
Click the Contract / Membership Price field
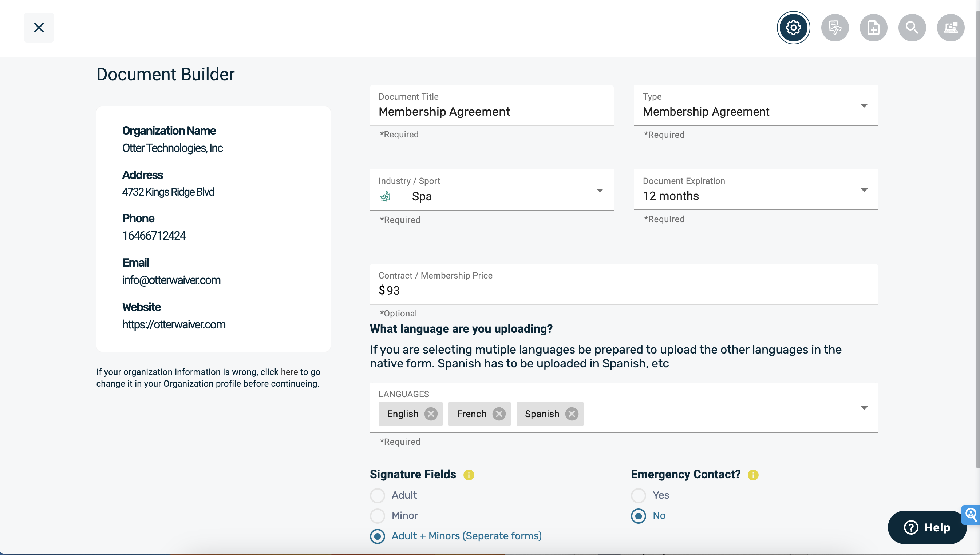pos(623,291)
